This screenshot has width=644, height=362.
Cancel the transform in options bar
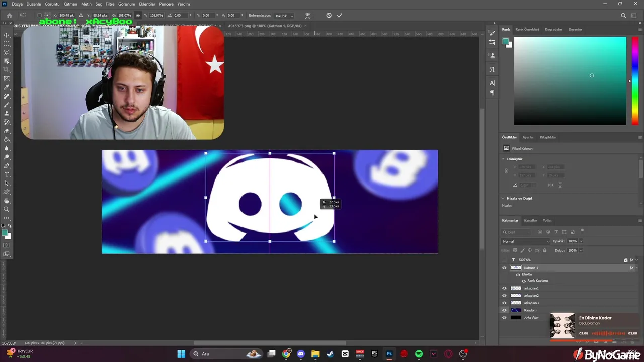329,15
